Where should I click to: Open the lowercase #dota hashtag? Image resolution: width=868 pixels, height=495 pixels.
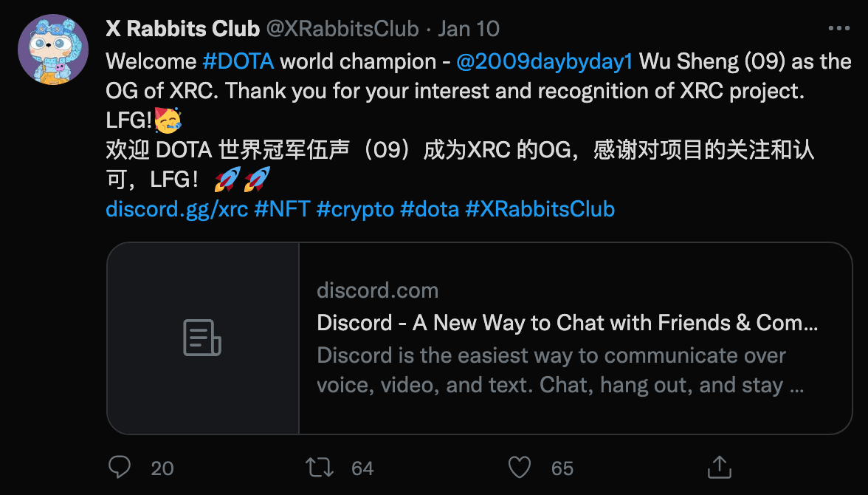click(x=430, y=209)
